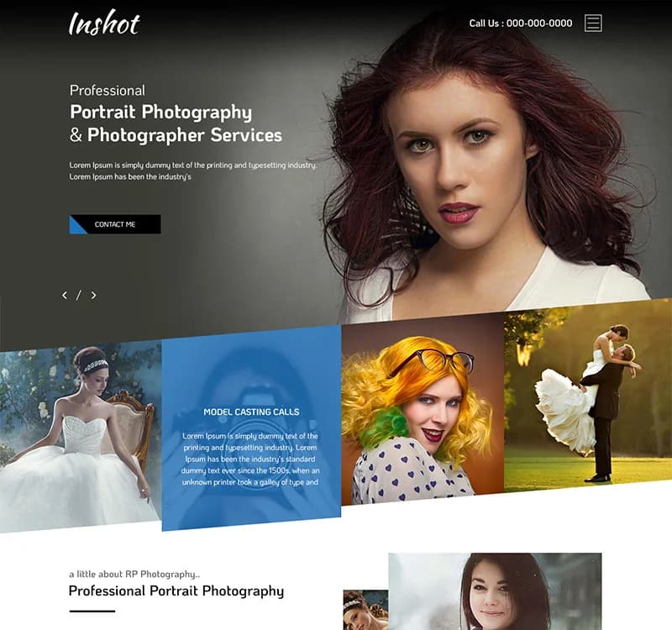Click the Lorem Ipsum paragraph under the headline
672x630 pixels.
(x=195, y=171)
